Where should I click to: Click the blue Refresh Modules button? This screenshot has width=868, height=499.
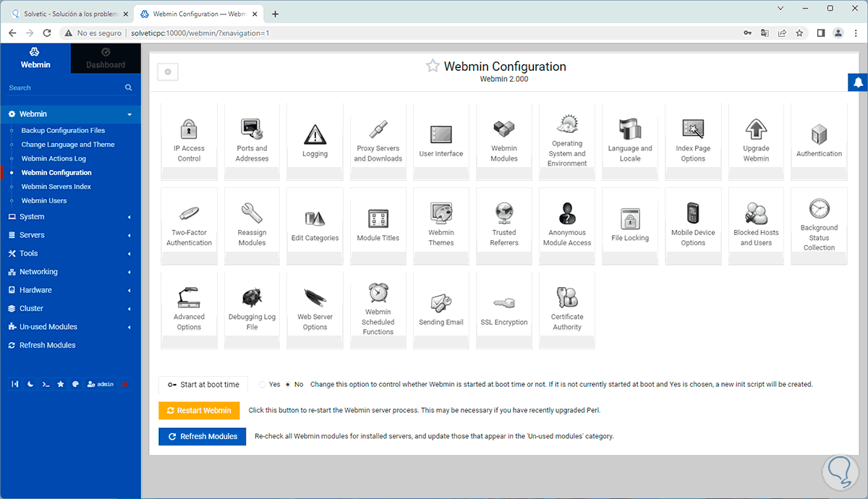(x=203, y=436)
